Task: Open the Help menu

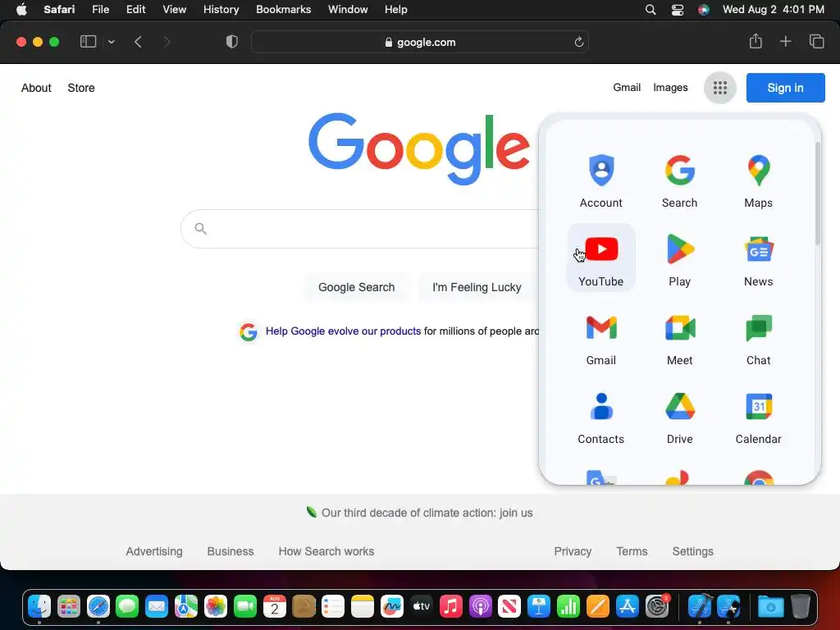Action: point(396,9)
